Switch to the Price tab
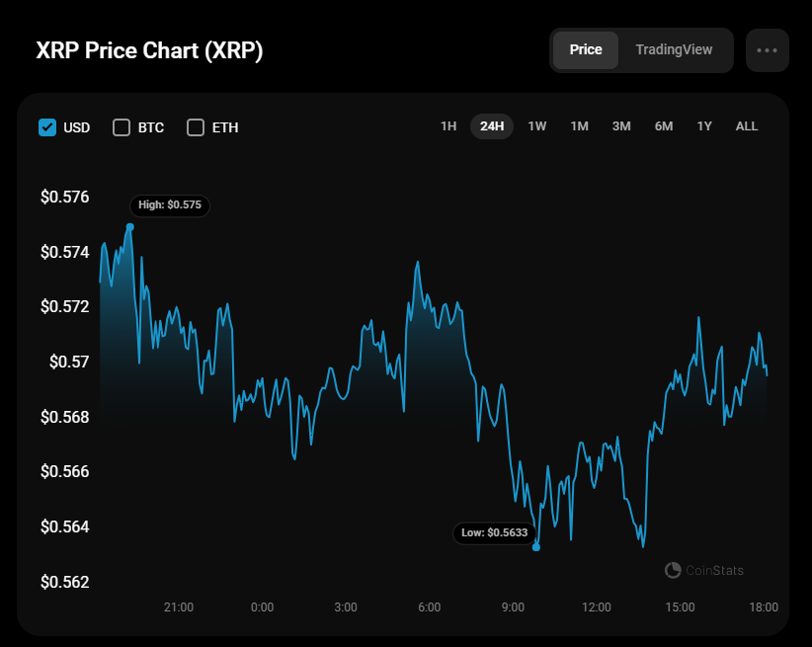Image resolution: width=812 pixels, height=647 pixels. pos(586,49)
